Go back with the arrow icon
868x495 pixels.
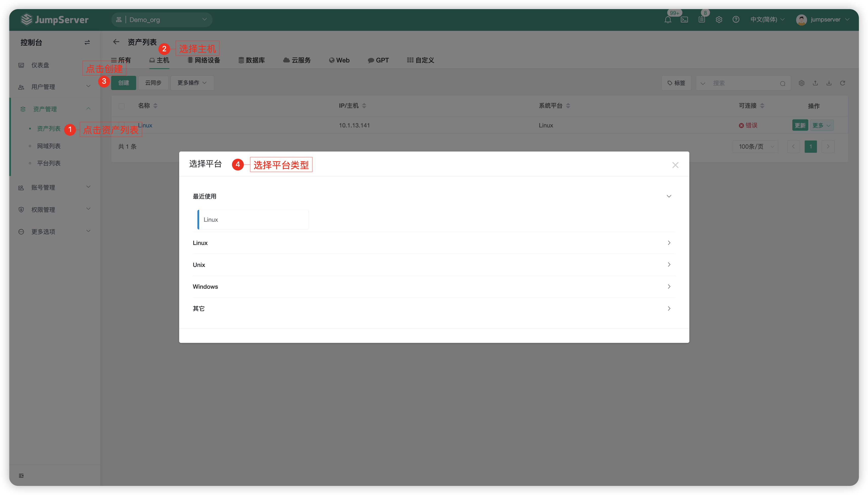tap(116, 42)
